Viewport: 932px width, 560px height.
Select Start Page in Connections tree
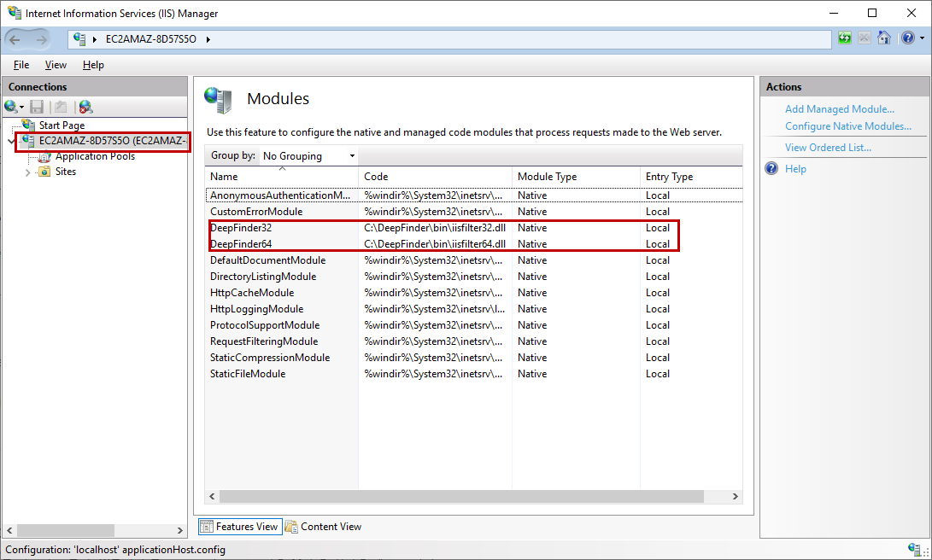[62, 125]
